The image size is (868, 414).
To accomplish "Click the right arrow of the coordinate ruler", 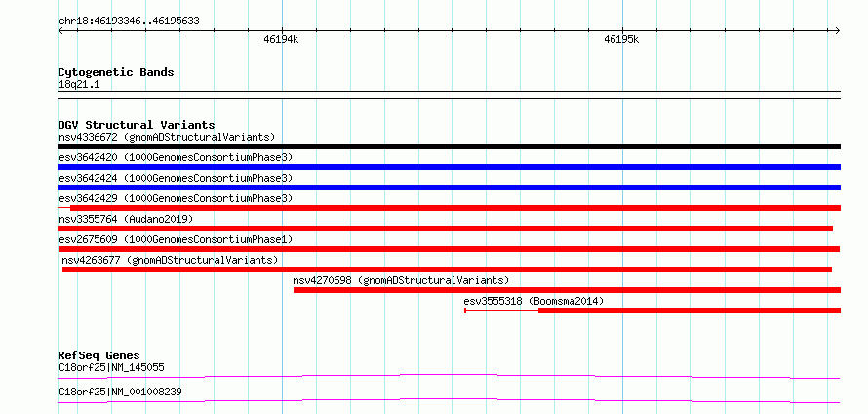I will point(838,30).
